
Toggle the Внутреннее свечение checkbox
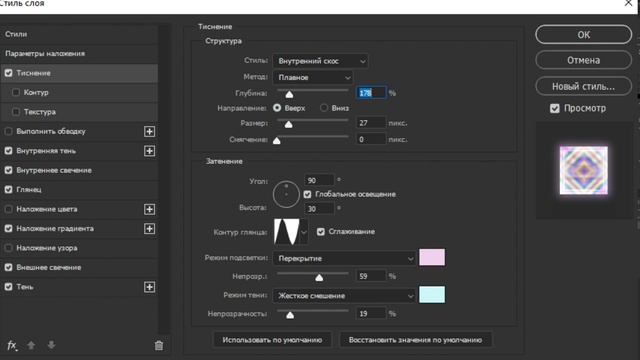[x=9, y=170]
